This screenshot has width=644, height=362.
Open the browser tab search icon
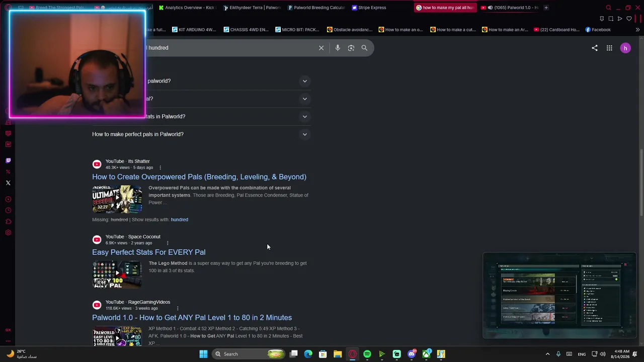(x=608, y=8)
